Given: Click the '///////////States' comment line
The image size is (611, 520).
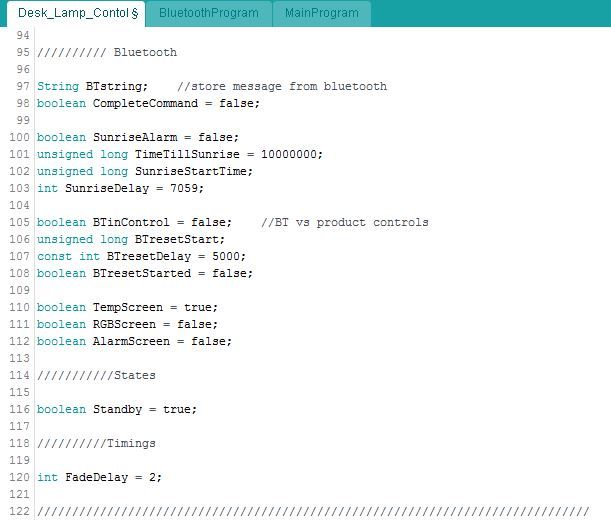Looking at the screenshot, I should (x=96, y=375).
